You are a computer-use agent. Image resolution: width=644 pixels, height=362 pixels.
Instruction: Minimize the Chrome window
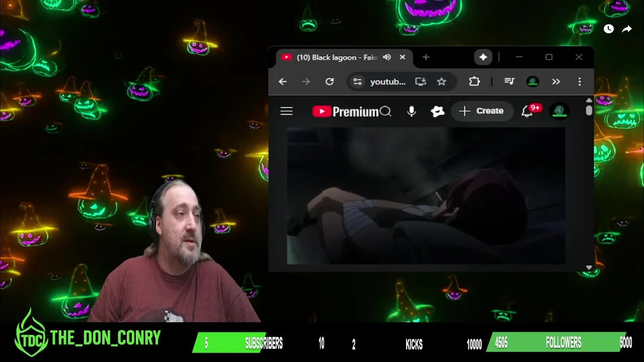[519, 57]
